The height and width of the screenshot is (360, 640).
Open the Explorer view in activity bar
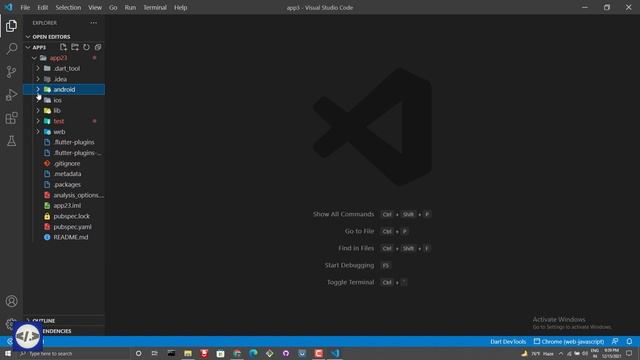click(x=11, y=26)
